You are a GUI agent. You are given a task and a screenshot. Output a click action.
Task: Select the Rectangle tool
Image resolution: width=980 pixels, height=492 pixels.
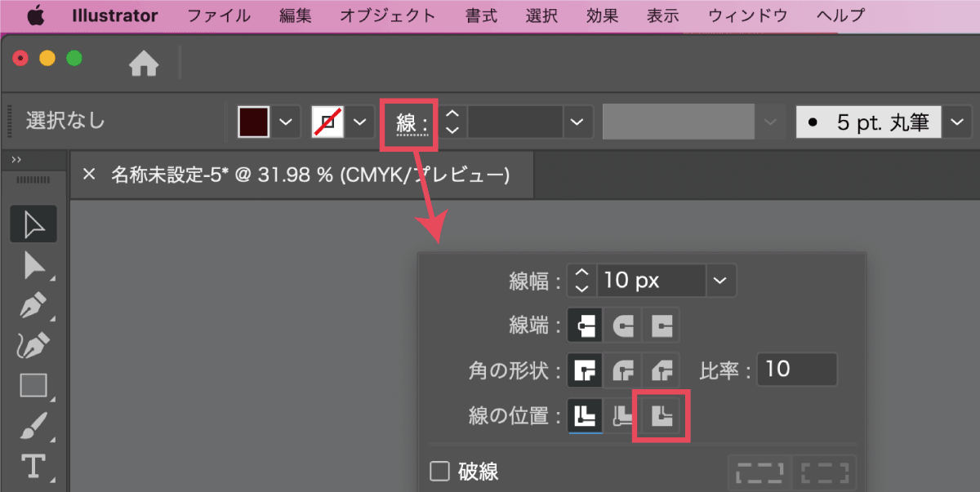click(x=33, y=385)
